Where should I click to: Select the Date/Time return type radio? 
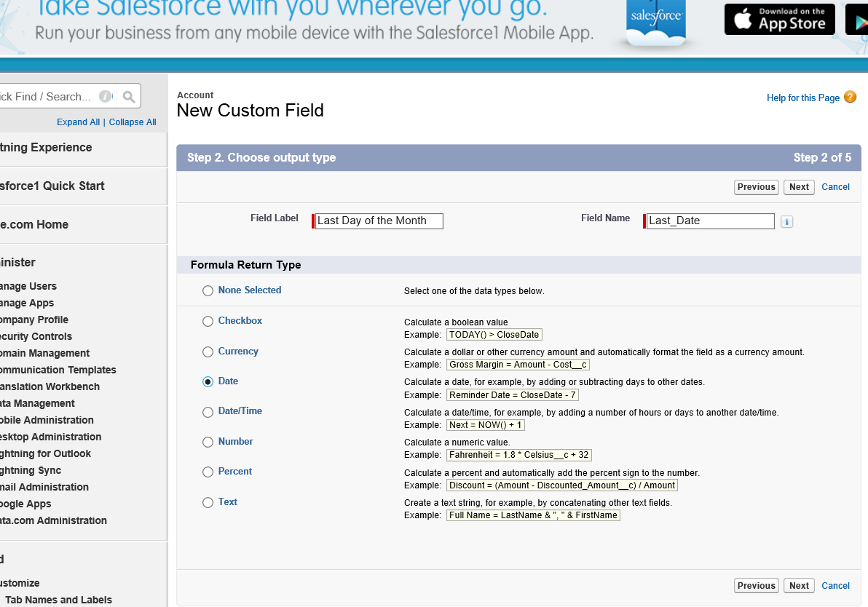pos(208,412)
